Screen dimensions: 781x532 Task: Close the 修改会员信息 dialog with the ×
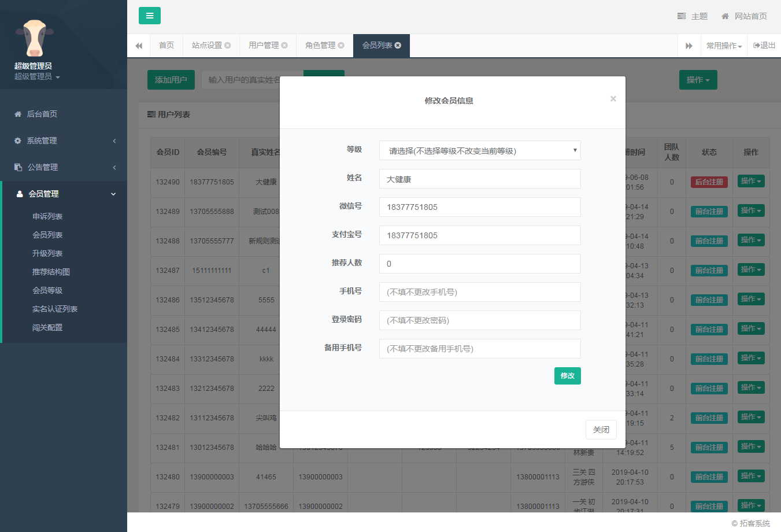pos(613,98)
